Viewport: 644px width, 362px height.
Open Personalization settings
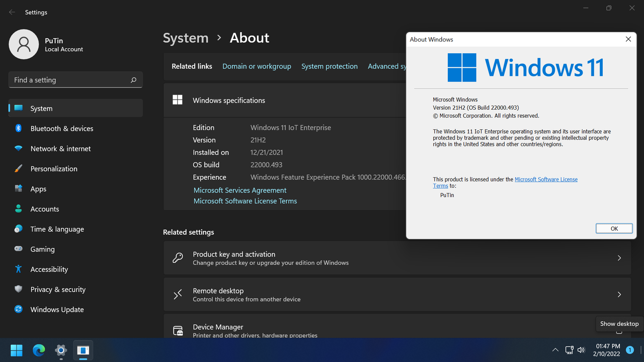[75, 168]
